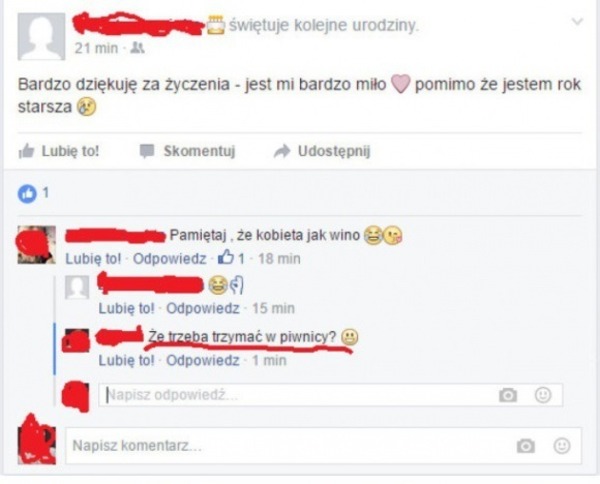The image size is (600, 484).
Task: Open the post author's profile picture
Action: 41,36
